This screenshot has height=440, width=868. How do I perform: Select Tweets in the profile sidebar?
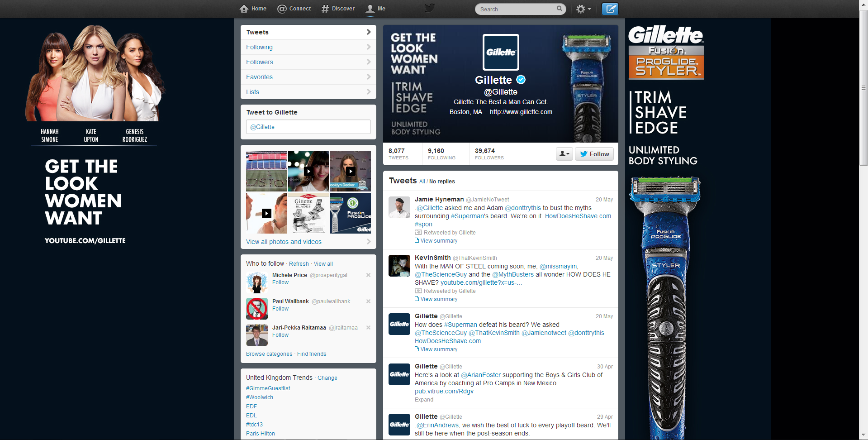308,32
